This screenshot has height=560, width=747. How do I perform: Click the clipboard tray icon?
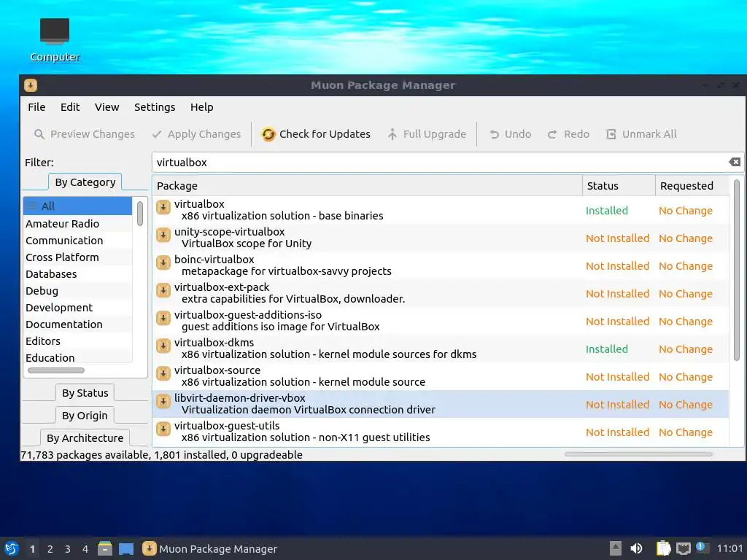tap(663, 548)
